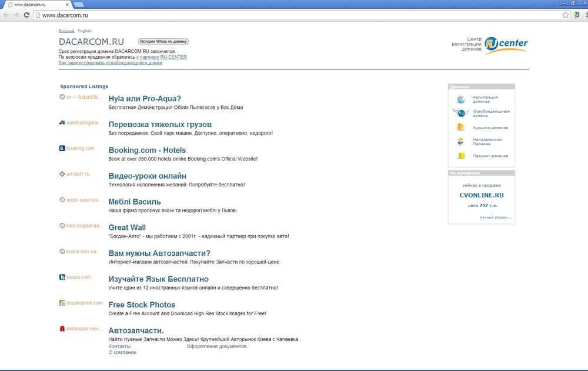588x371 pixels.
Task: Click the Направленная Продажа arrows icon
Action: coord(461,142)
